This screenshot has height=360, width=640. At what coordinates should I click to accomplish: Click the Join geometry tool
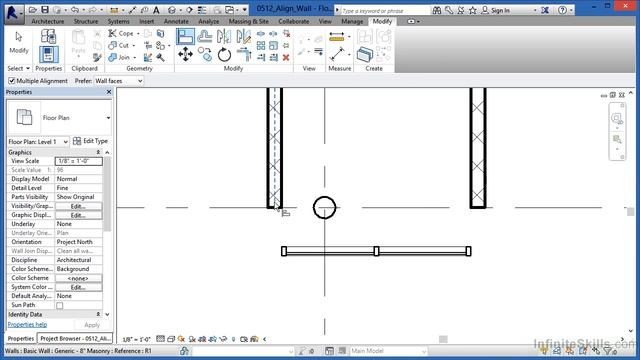coord(119,58)
